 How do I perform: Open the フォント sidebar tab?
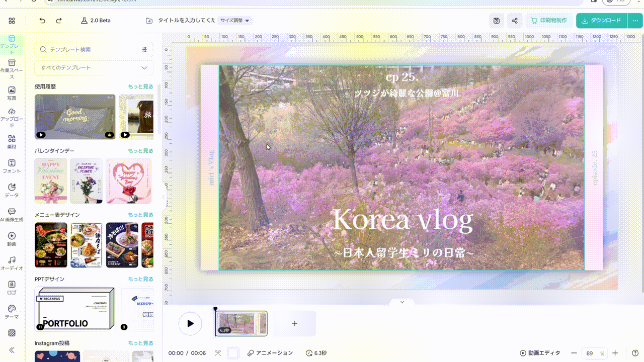[x=12, y=166]
